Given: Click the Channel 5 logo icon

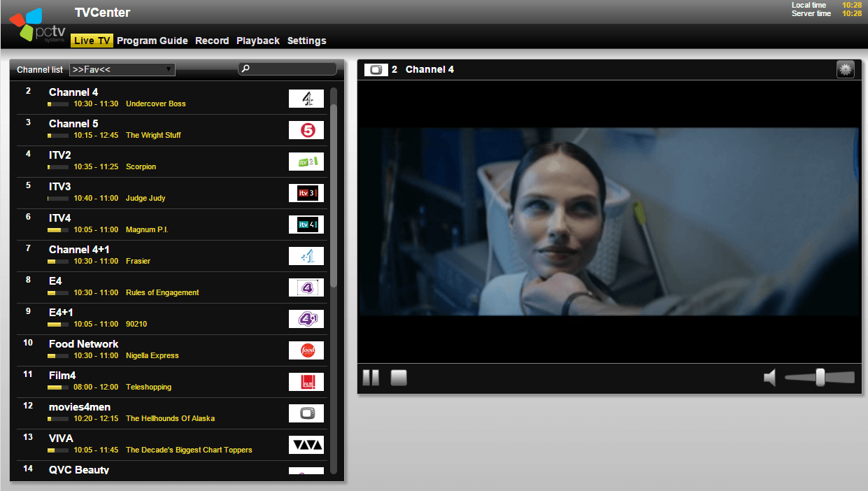Looking at the screenshot, I should tap(306, 130).
